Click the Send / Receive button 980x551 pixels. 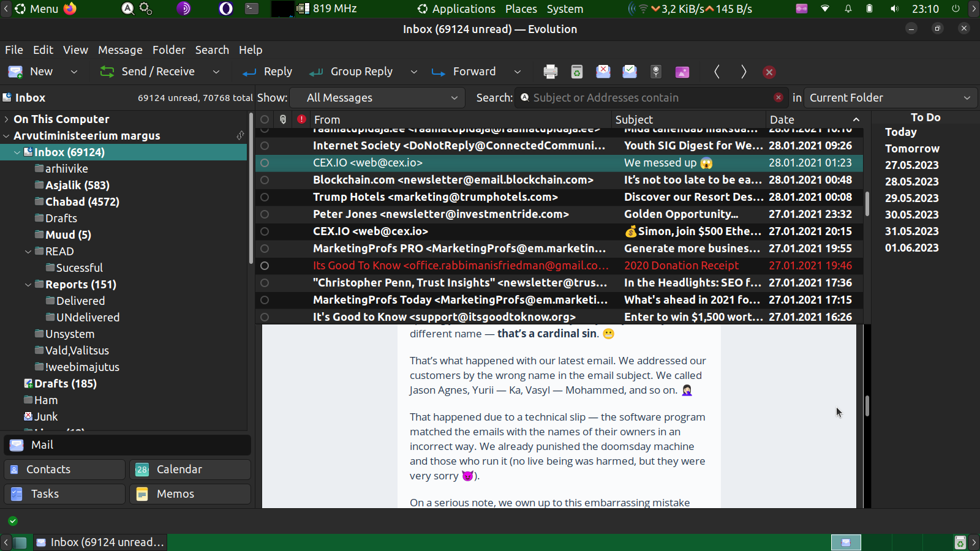pyautogui.click(x=148, y=72)
